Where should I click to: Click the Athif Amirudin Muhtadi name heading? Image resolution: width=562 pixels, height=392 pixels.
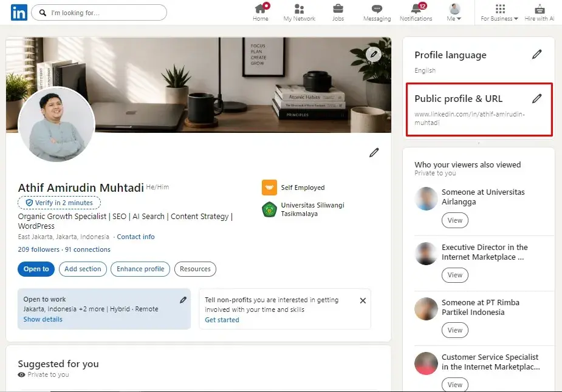tap(81, 188)
